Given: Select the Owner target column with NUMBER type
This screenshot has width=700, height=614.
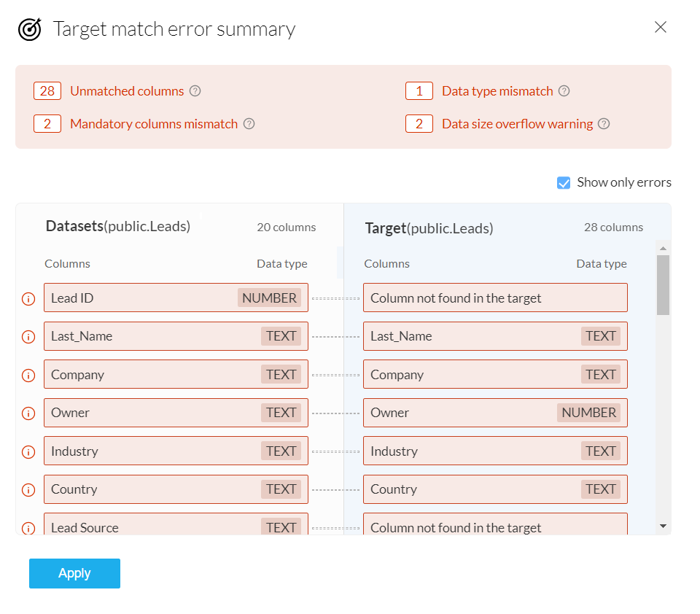Looking at the screenshot, I should click(x=495, y=413).
